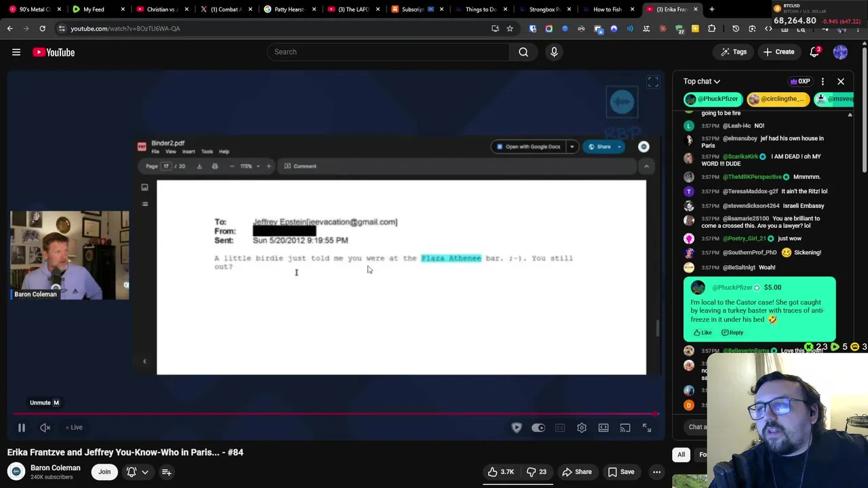The image size is (868, 488).
Task: Select the All filter chip below the chat
Action: tap(681, 455)
